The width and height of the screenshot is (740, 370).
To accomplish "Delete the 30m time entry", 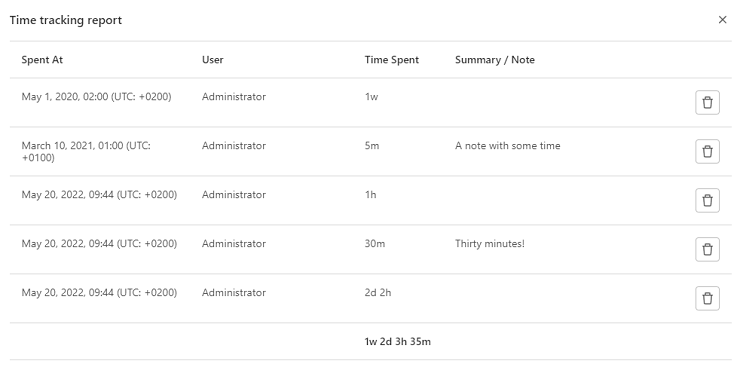I will 707,249.
